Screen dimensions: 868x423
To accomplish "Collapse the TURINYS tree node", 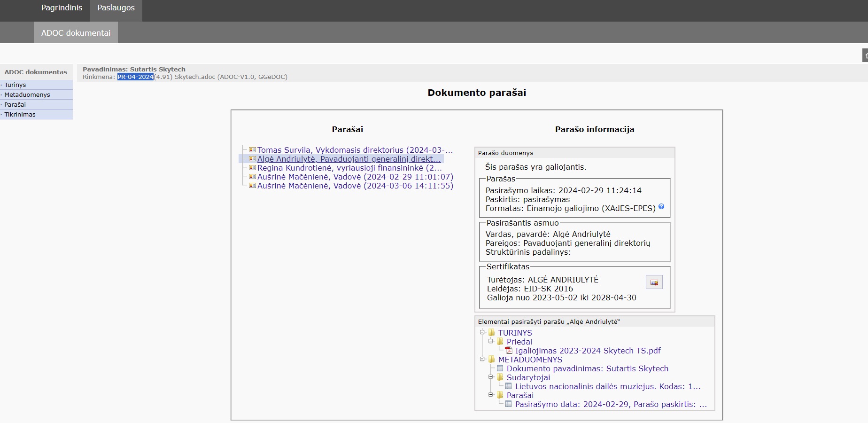I will click(x=482, y=332).
